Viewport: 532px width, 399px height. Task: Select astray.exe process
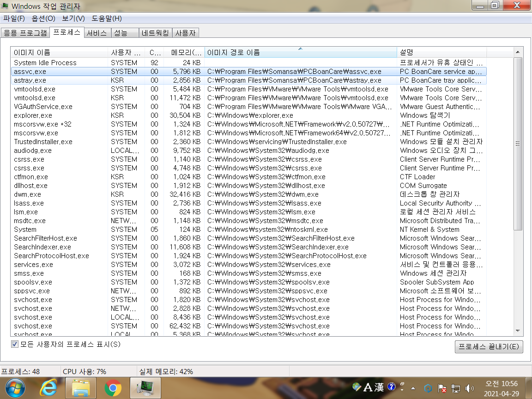[249, 80]
